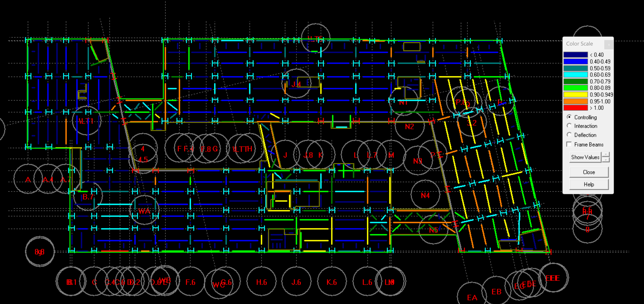This screenshot has height=304, width=644.
Task: Select the Controlling radio button
Action: [x=569, y=117]
